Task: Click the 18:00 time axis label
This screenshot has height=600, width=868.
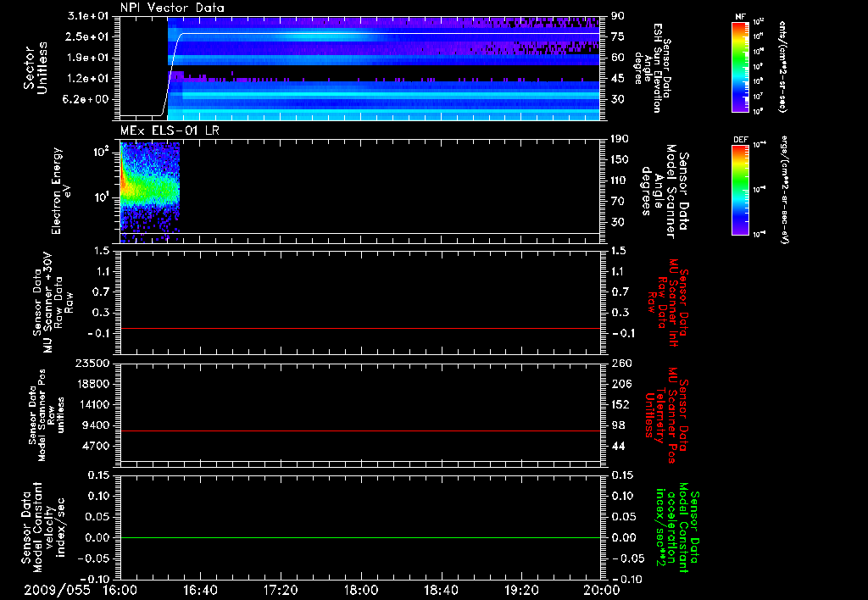Action: [361, 590]
